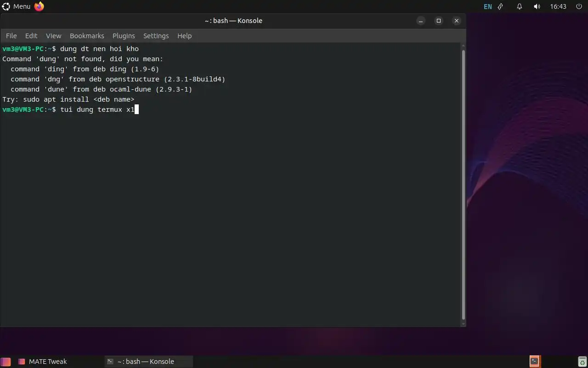Click the line with "deb ocaml-dune (2.9.3-1)"
The height and width of the screenshot is (368, 588).
click(x=102, y=89)
